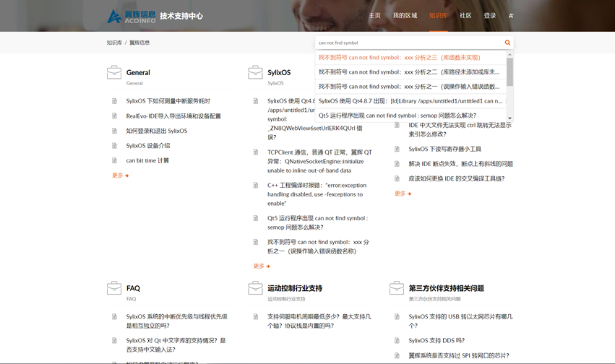Click the orange search magnifier icon

pos(507,43)
